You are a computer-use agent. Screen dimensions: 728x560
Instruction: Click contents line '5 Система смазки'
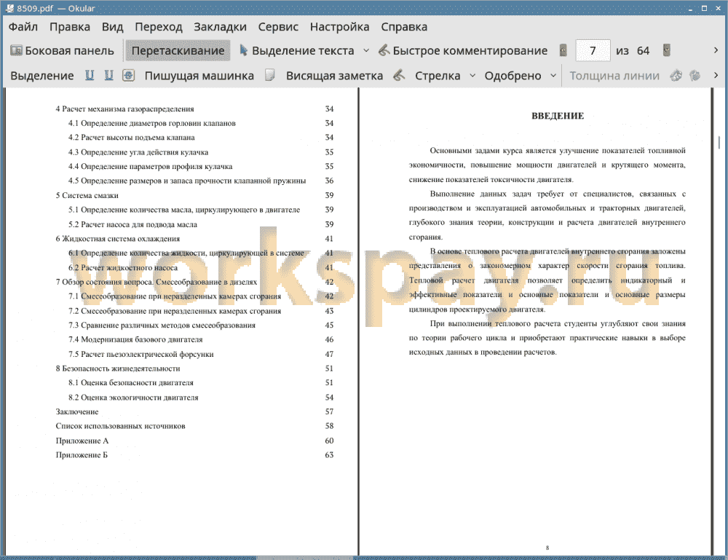point(87,195)
